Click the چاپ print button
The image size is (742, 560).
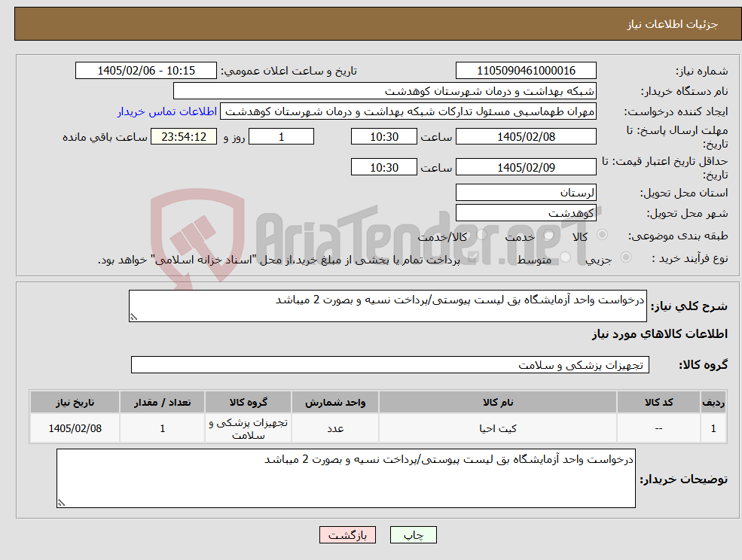coord(413,535)
